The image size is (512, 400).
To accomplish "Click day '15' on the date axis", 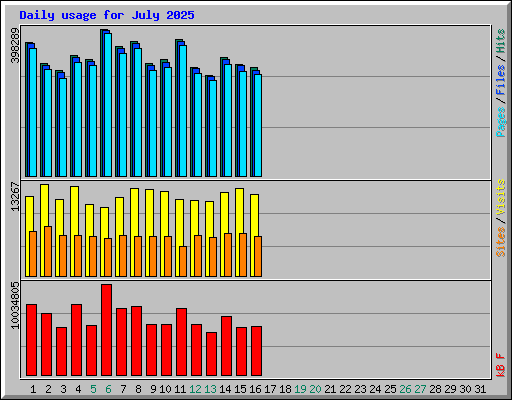I will click(x=240, y=389).
